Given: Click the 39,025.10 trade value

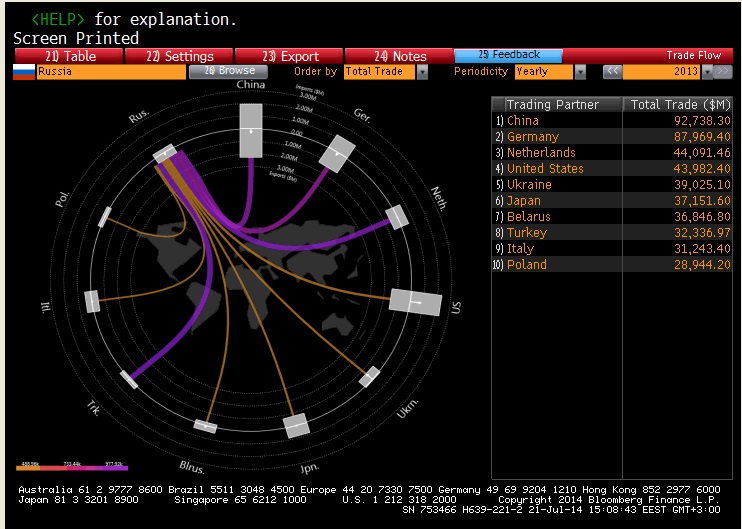Looking at the screenshot, I should [x=702, y=185].
